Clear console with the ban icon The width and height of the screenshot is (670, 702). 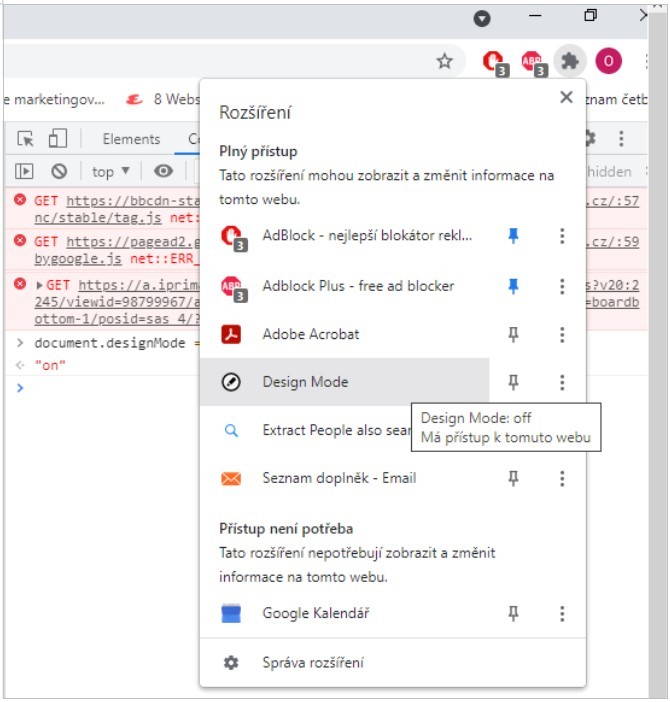[x=59, y=171]
